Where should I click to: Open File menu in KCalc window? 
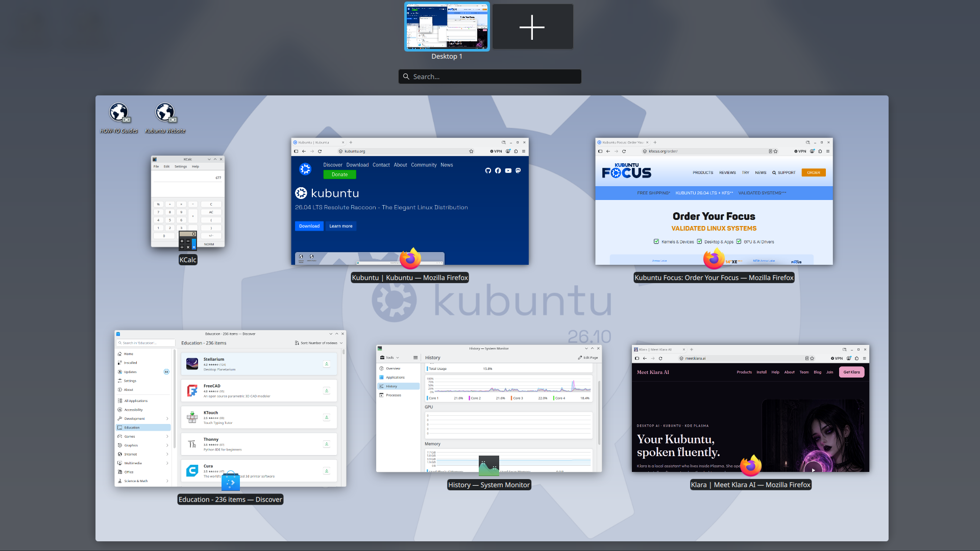click(156, 166)
